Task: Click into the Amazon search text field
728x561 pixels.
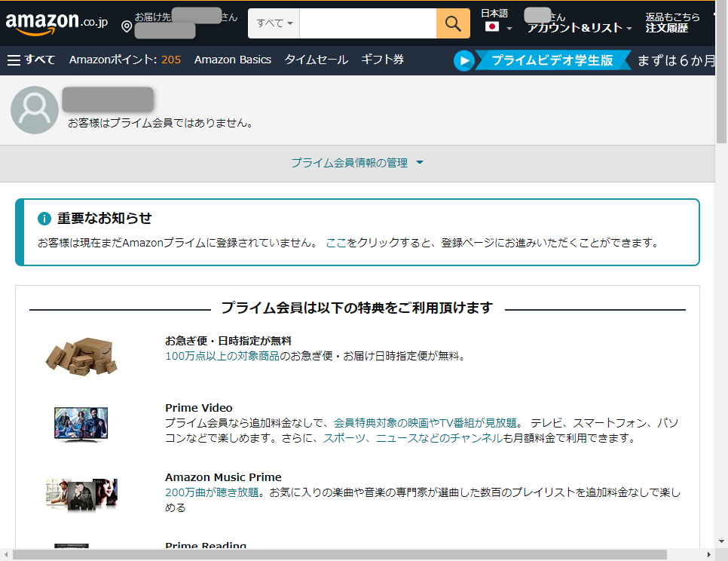Action: point(368,23)
